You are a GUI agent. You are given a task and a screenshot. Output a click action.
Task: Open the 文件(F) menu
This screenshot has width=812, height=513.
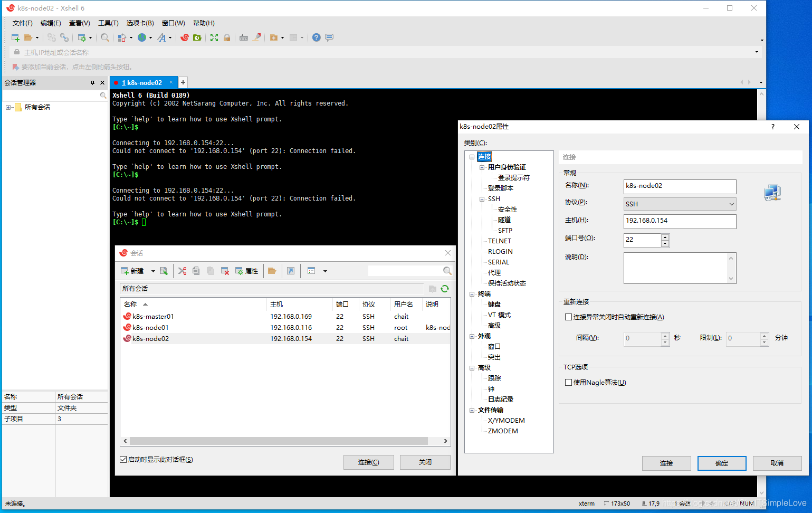click(x=22, y=23)
